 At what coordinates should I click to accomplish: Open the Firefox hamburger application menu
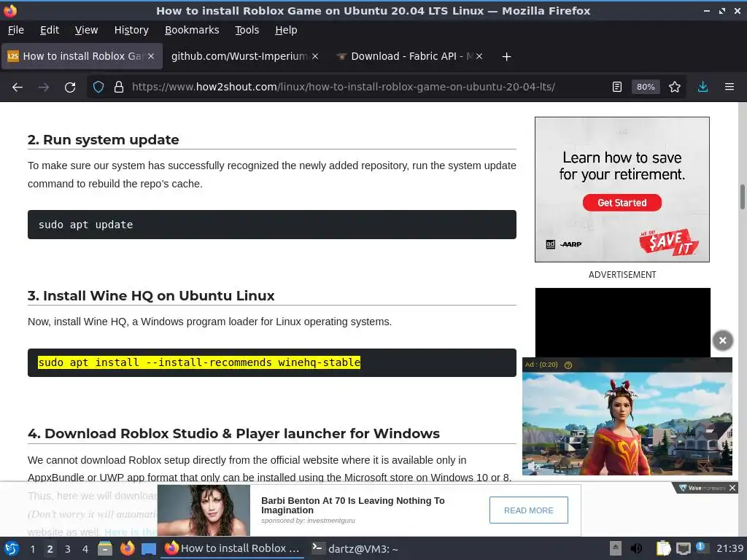coord(729,87)
